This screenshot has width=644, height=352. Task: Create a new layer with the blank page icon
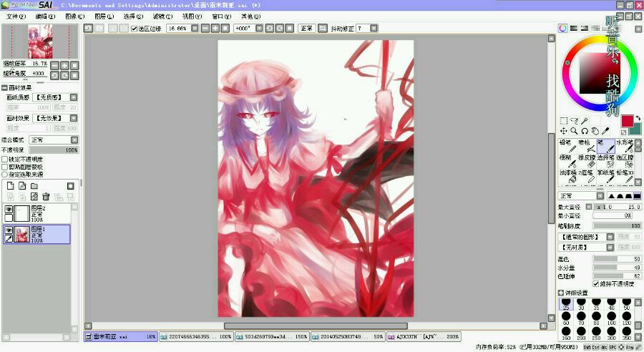click(x=11, y=185)
